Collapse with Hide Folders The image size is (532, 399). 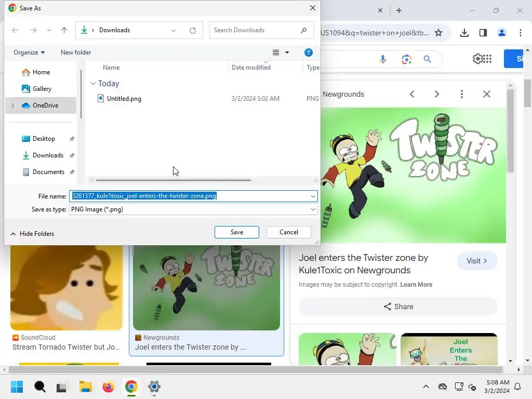point(32,234)
